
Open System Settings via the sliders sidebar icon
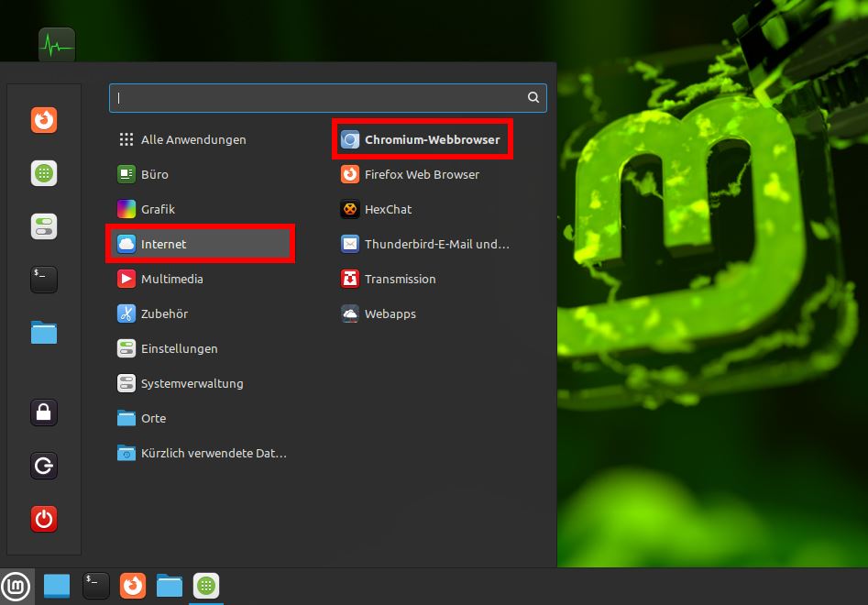click(44, 226)
